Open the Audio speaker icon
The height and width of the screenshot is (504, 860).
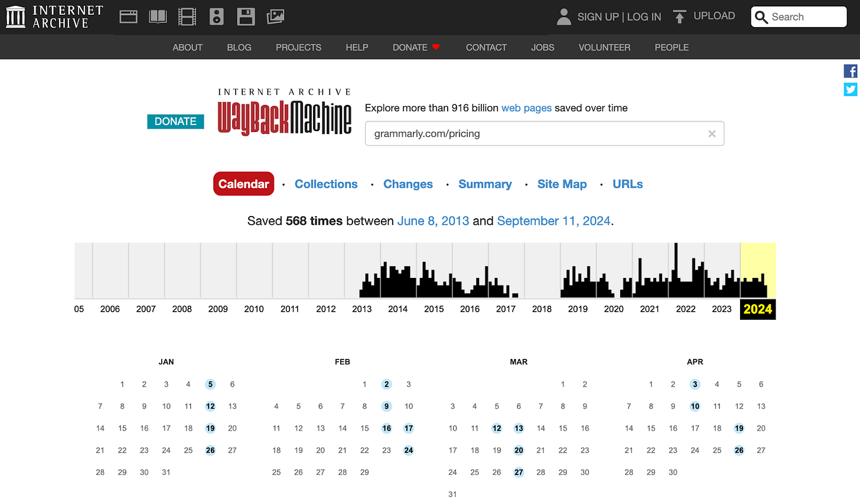(217, 17)
